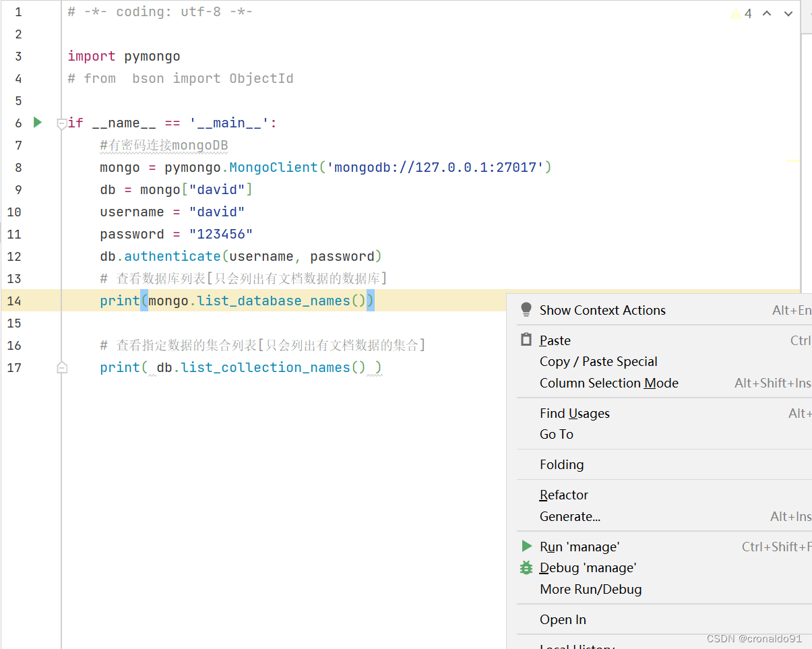Click on 'import pymongo' text
812x649 pixels.
[x=124, y=56]
